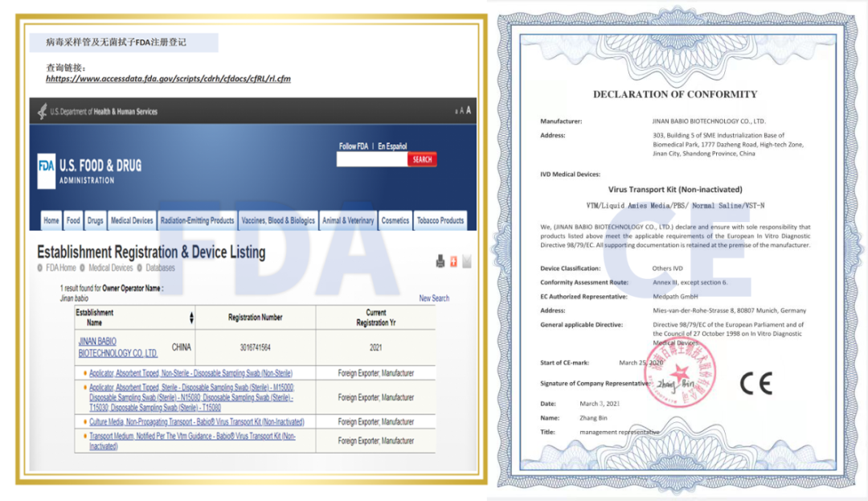Open the Animal & Veterinary tab
868x501 pixels.
point(348,220)
